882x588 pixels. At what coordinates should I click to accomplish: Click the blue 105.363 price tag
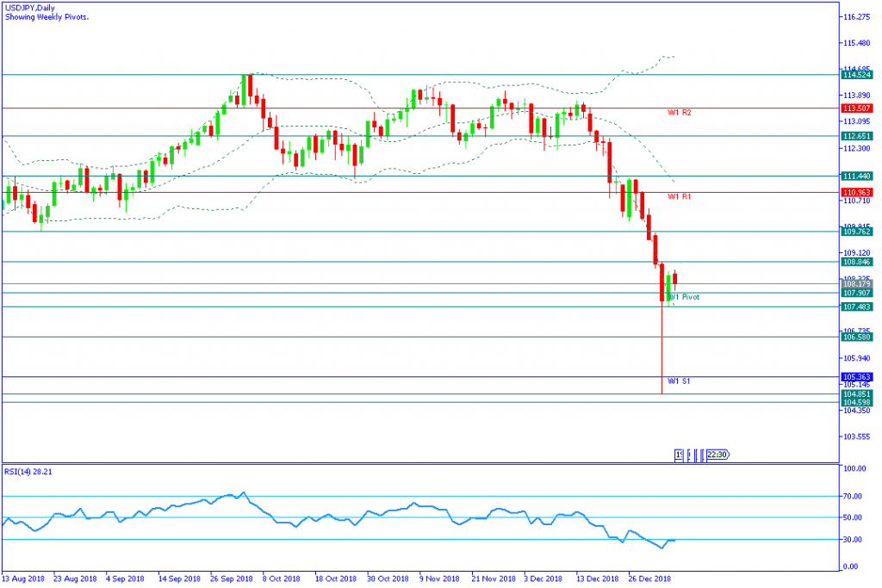point(857,377)
